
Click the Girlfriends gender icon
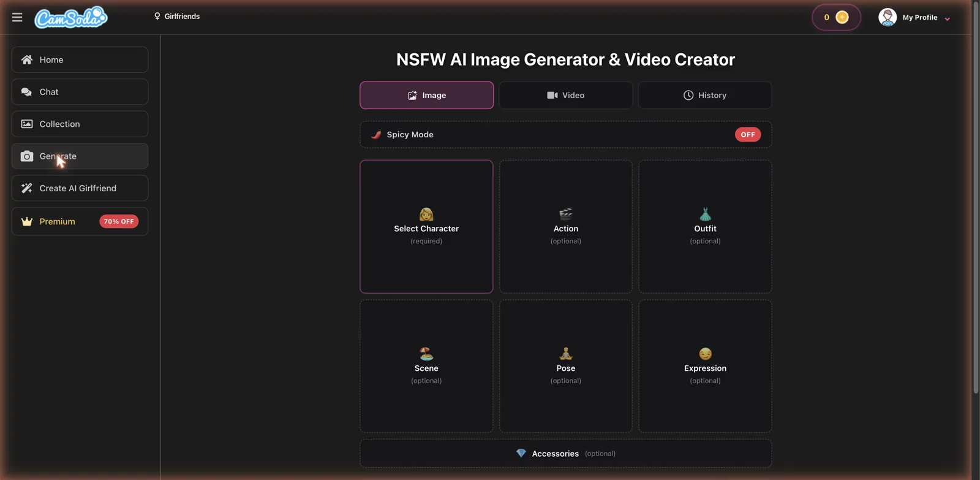(157, 17)
